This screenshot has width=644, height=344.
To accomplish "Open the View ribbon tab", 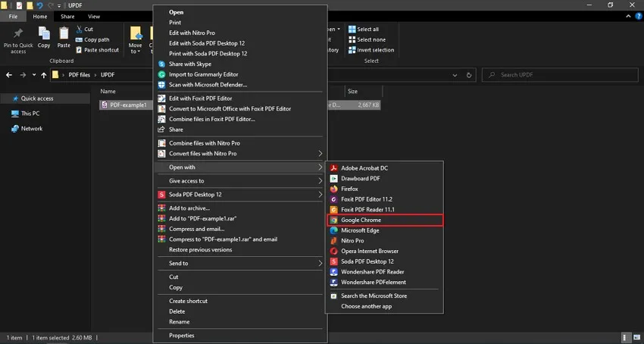I will (94, 17).
